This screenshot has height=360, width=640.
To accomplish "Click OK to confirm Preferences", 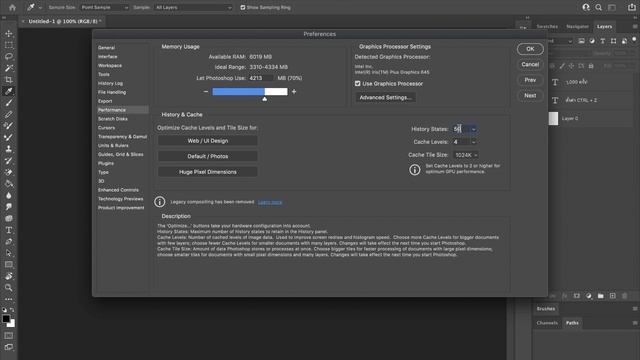I will (530, 49).
